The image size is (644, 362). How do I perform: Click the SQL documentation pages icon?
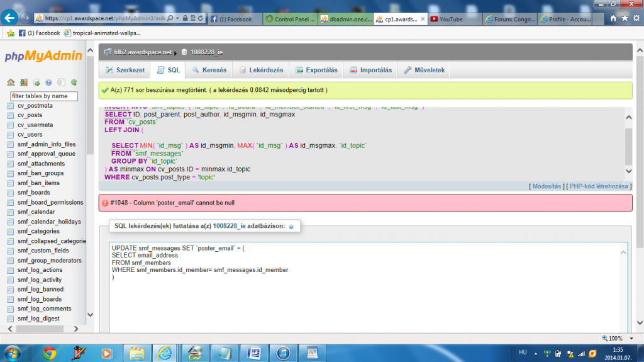(61, 82)
